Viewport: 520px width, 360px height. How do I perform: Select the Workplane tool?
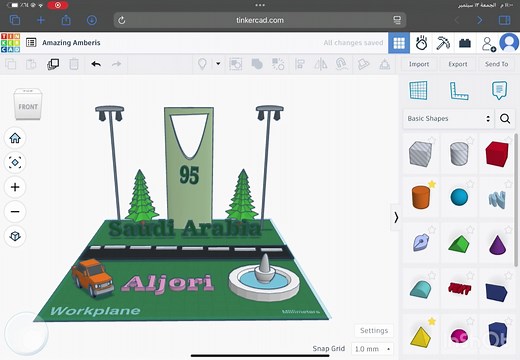click(x=418, y=90)
